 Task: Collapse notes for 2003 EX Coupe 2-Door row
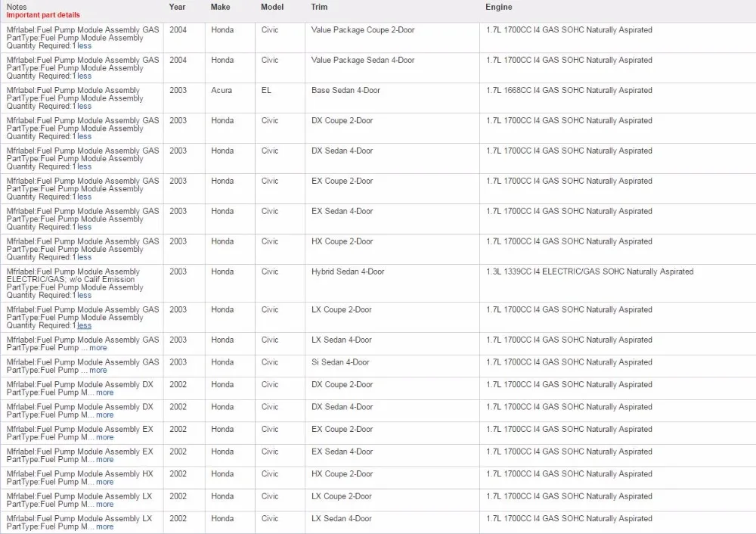tap(85, 197)
